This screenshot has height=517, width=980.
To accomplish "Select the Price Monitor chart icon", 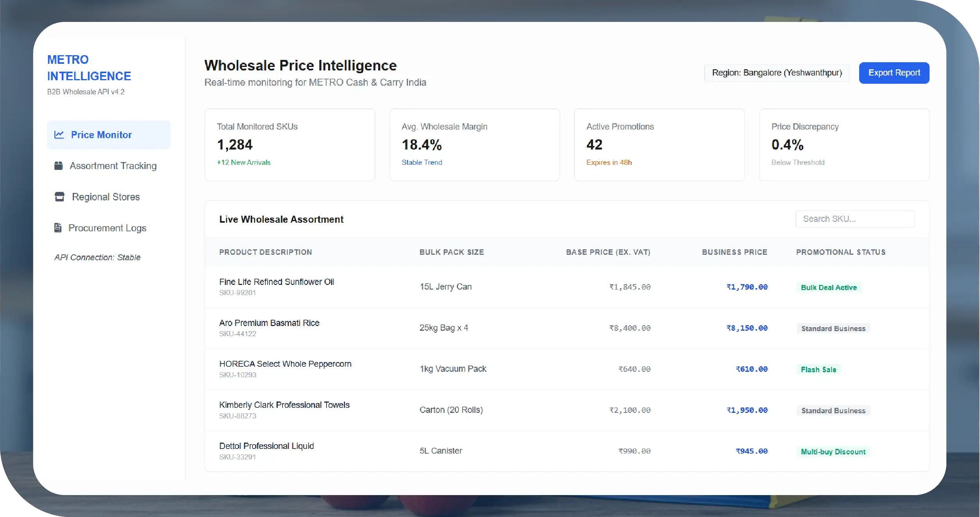I will (x=59, y=135).
